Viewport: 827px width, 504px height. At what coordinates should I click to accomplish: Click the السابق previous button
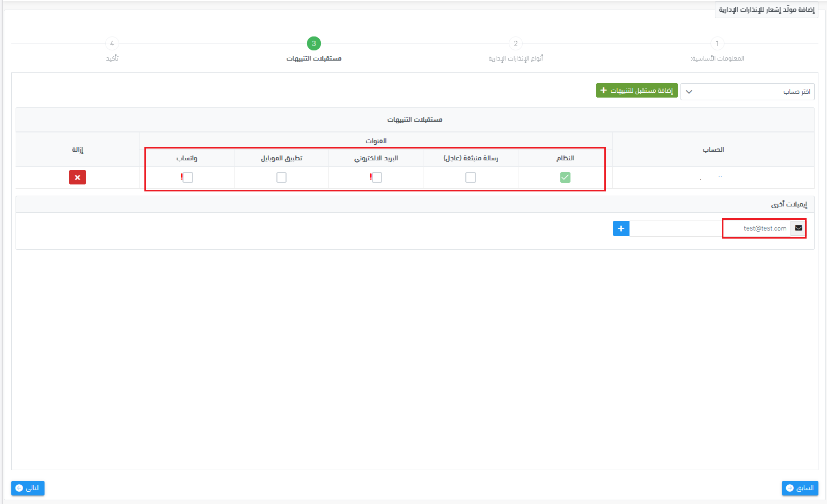[x=800, y=488]
